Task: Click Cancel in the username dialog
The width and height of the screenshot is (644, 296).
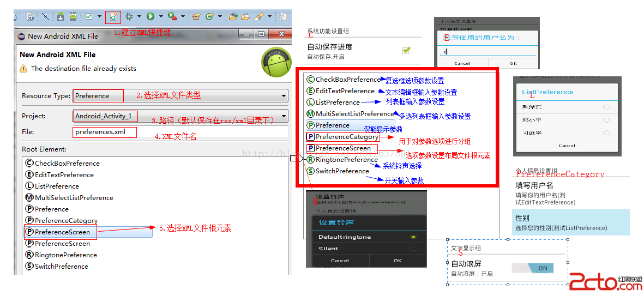Action: (462, 64)
